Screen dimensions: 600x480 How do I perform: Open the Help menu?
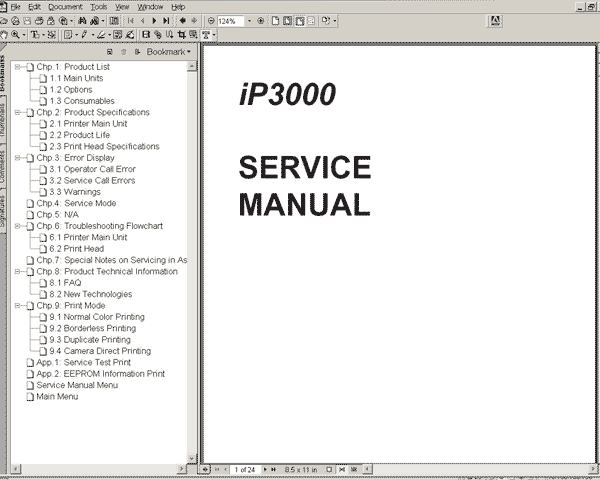coord(178,7)
